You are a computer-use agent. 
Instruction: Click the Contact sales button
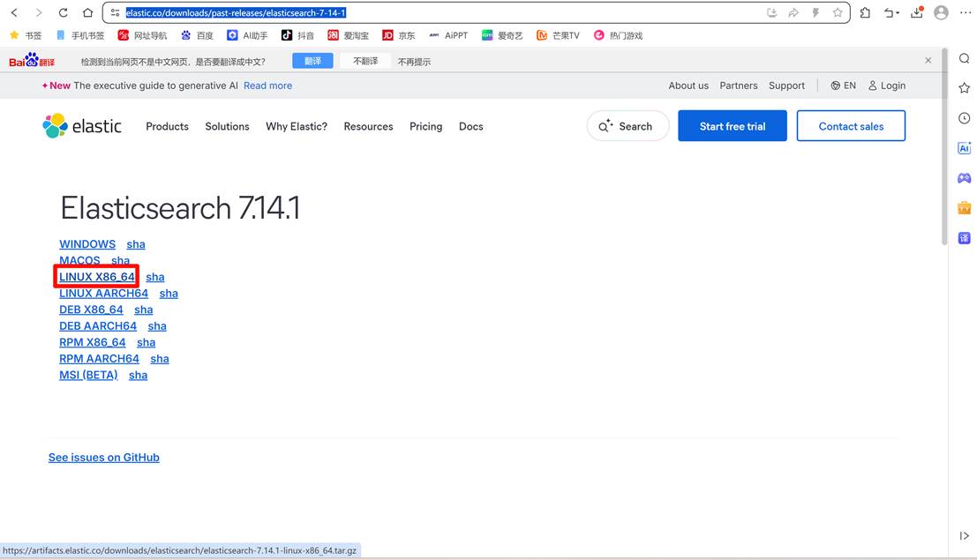pos(851,126)
